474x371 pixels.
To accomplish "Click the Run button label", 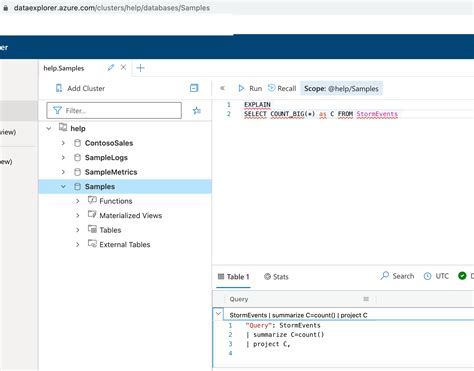I will click(256, 89).
